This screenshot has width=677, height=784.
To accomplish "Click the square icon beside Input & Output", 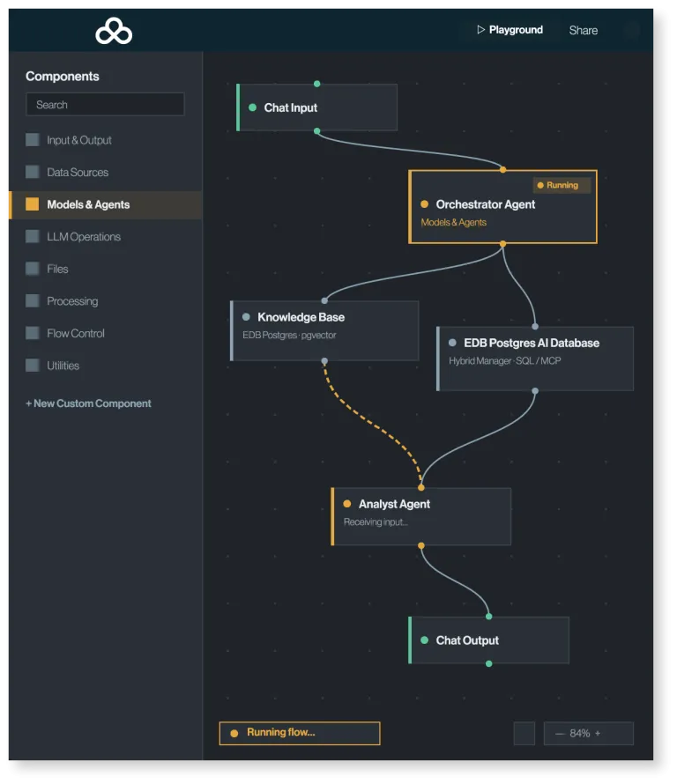I will point(33,140).
